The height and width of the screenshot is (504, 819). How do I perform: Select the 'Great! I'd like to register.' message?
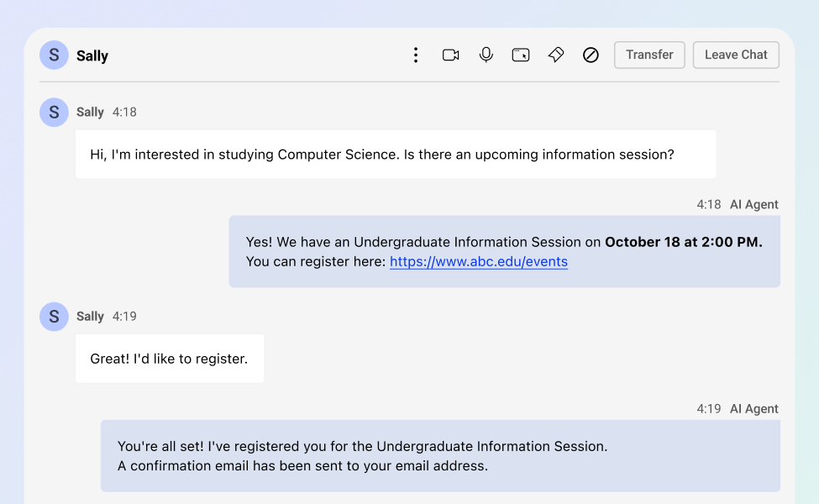tap(170, 359)
